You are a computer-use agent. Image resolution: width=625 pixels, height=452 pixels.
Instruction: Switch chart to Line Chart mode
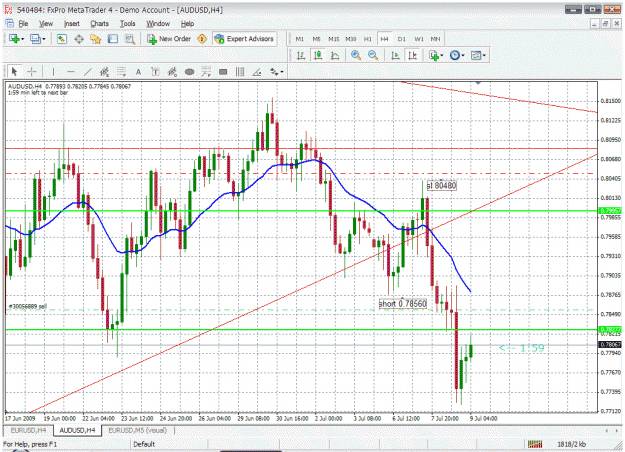pos(335,55)
